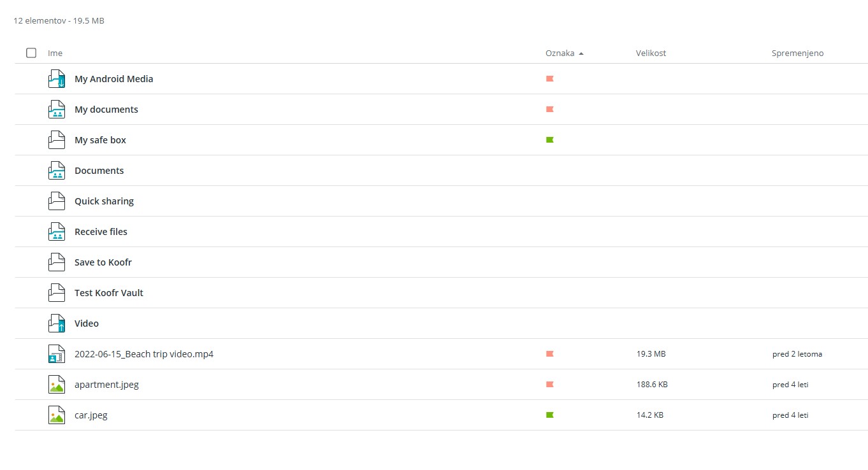The height and width of the screenshot is (470, 868).
Task: Click the 188.6 KB size value
Action: pyautogui.click(x=652, y=385)
